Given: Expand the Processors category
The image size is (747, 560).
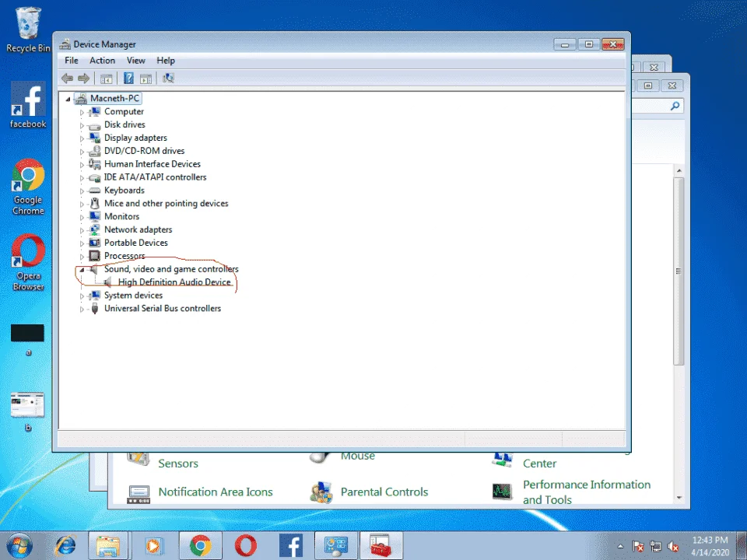Looking at the screenshot, I should pyautogui.click(x=82, y=257).
